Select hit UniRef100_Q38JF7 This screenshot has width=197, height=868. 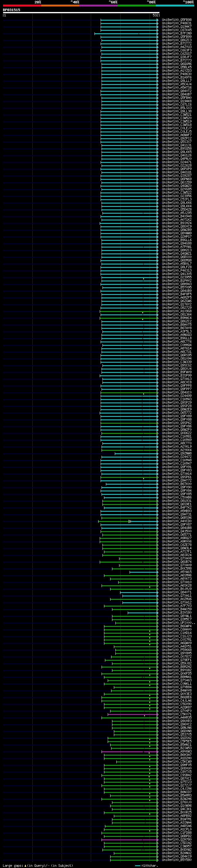(177, 57)
